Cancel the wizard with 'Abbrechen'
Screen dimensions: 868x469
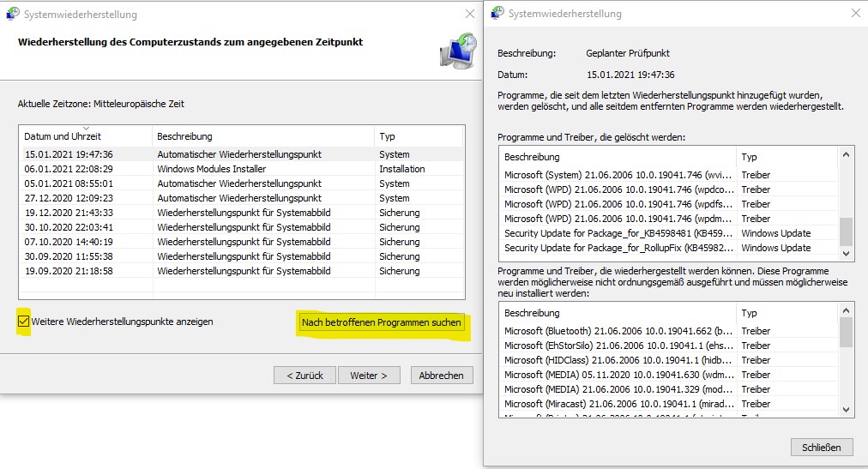[x=441, y=375]
